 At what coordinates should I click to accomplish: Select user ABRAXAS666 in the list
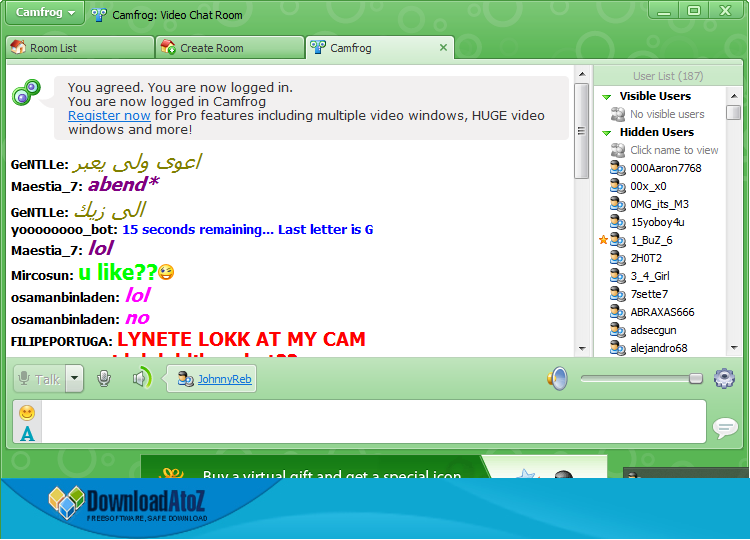[662, 312]
